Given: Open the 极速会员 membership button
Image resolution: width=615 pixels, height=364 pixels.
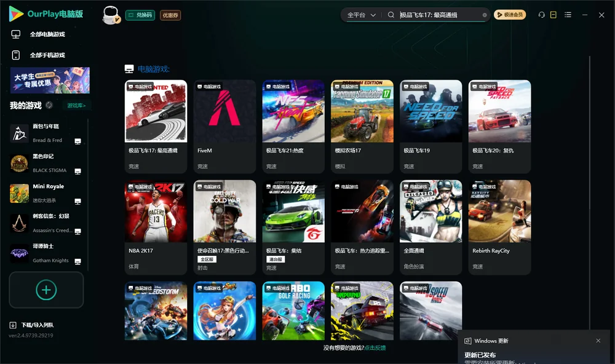Looking at the screenshot, I should click(509, 15).
